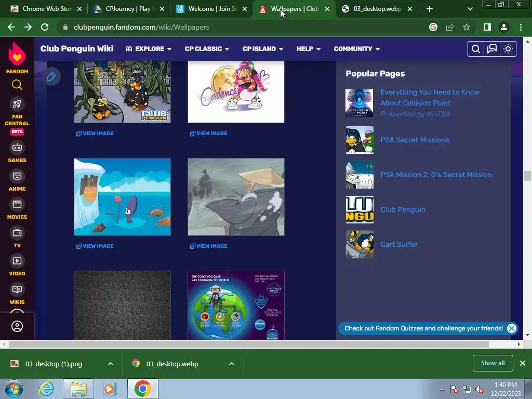The image size is (532, 399).
Task: Close the downloads bar
Action: [x=523, y=363]
